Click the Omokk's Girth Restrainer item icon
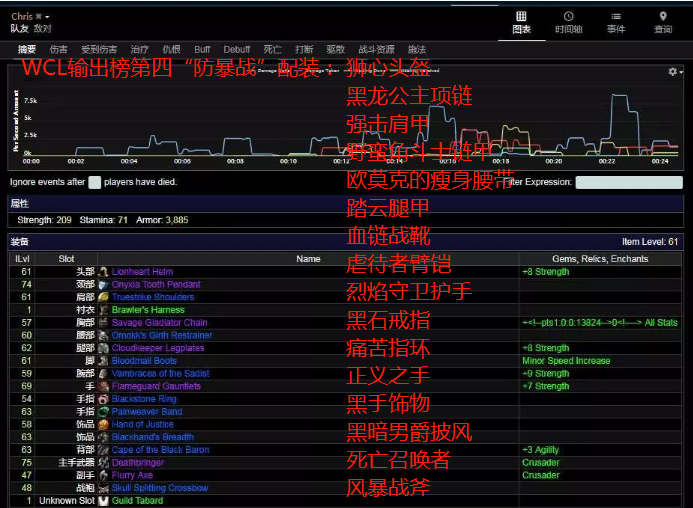The image size is (693, 508). pos(103,336)
